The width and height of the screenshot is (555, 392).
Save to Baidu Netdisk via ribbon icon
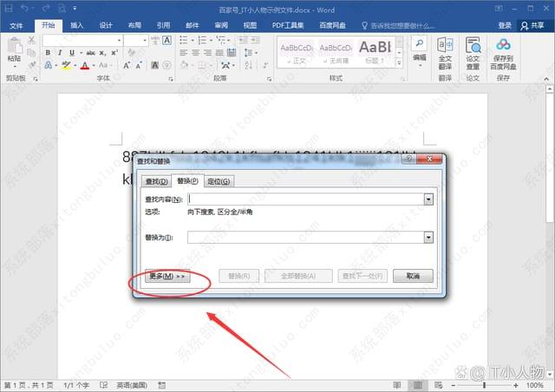coord(504,49)
